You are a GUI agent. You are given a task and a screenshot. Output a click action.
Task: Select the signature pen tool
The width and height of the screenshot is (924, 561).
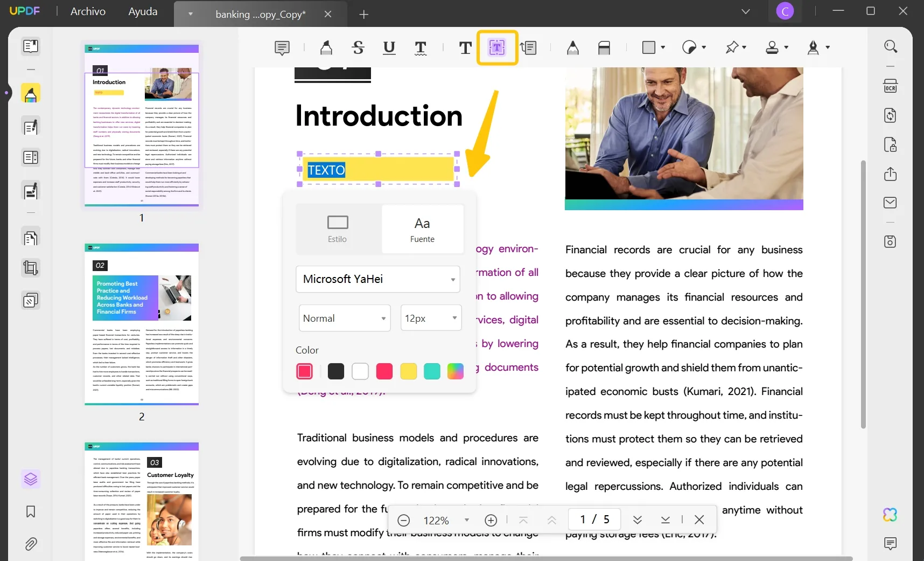pos(814,47)
